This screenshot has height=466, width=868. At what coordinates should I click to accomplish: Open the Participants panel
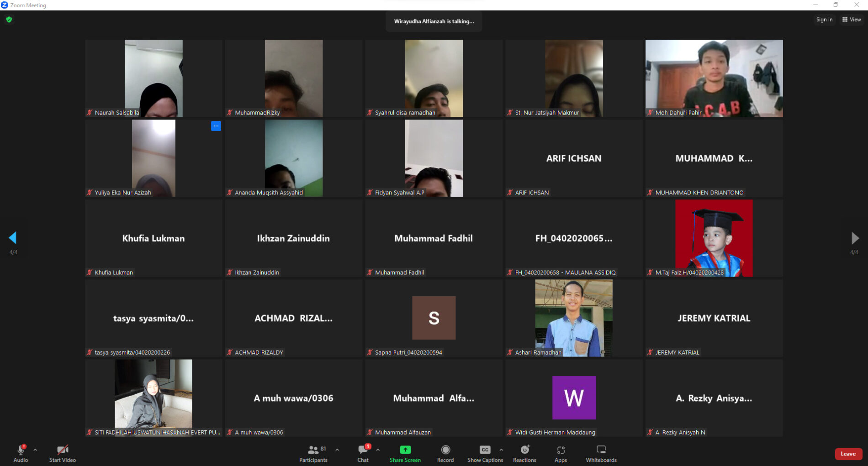coord(313,453)
